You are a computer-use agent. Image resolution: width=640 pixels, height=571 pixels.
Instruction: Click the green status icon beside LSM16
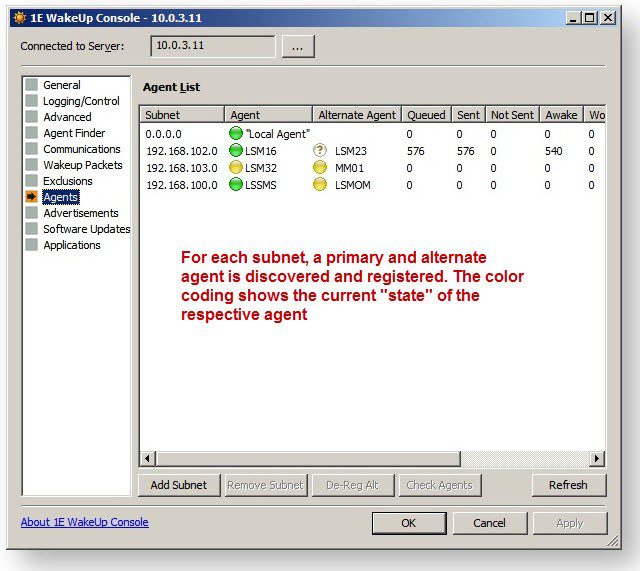(x=236, y=150)
